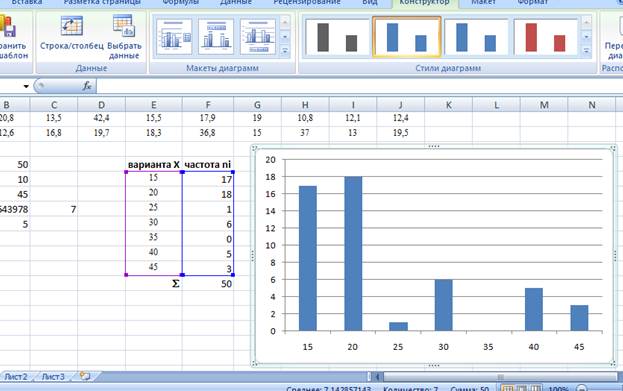This screenshot has width=623, height=391.
Task: Open Выбрать данные dialog
Action: pyautogui.click(x=124, y=26)
